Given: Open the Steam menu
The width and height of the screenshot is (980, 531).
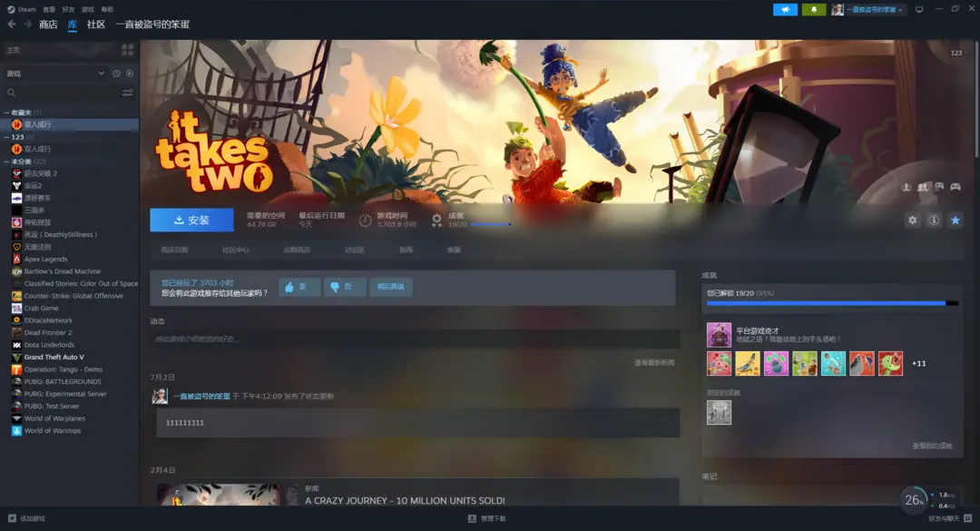Looking at the screenshot, I should [21, 9].
